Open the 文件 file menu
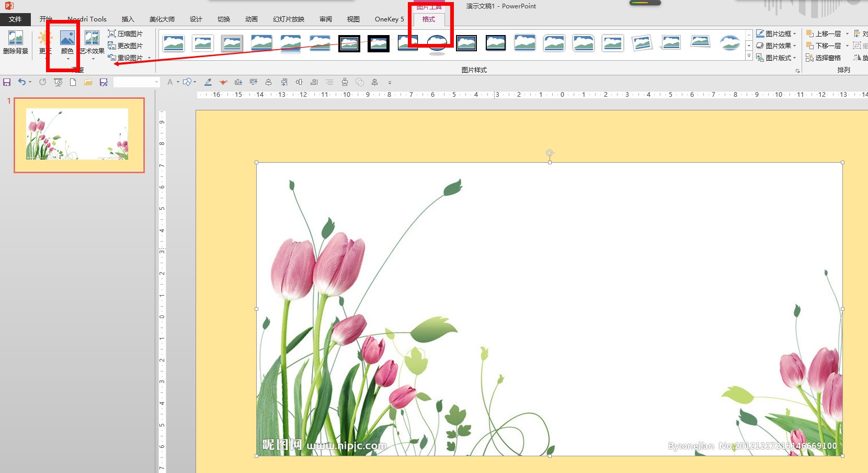 pos(15,19)
